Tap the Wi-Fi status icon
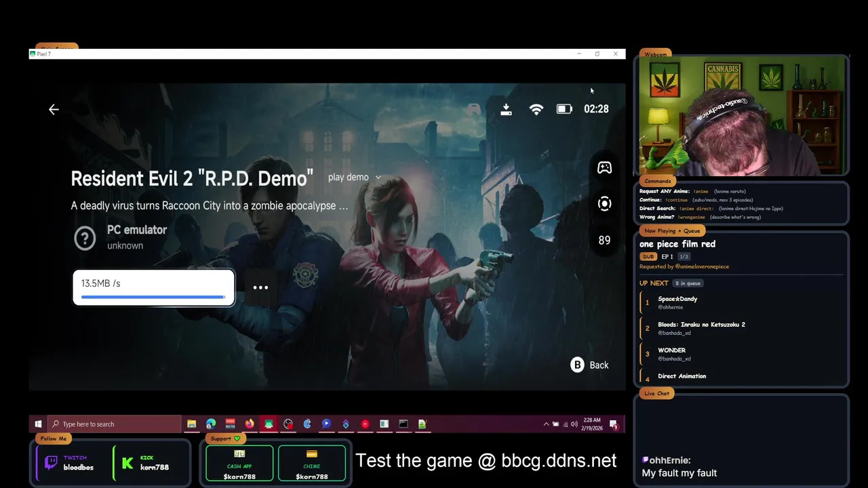 coord(536,109)
